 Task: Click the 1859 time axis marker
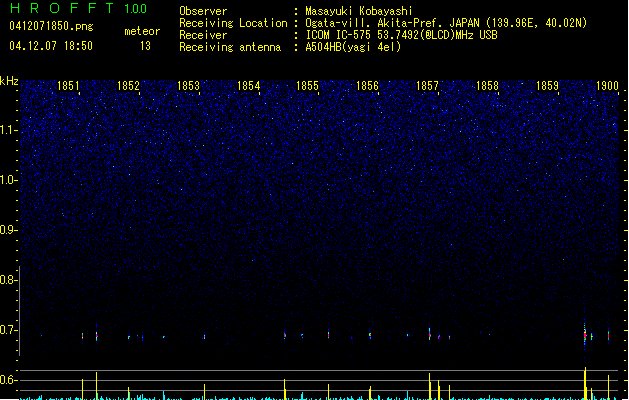[547, 86]
